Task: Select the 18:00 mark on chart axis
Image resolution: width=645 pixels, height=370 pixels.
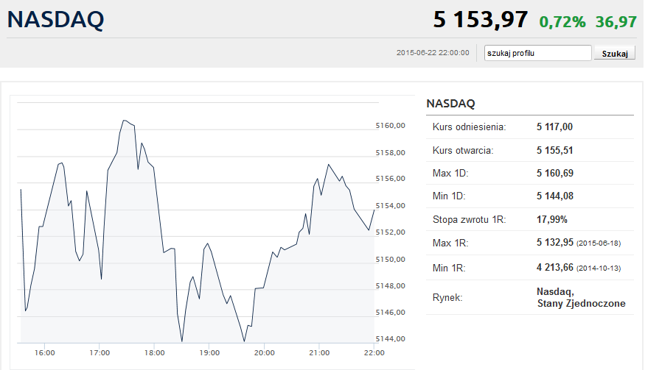Action: click(x=155, y=353)
